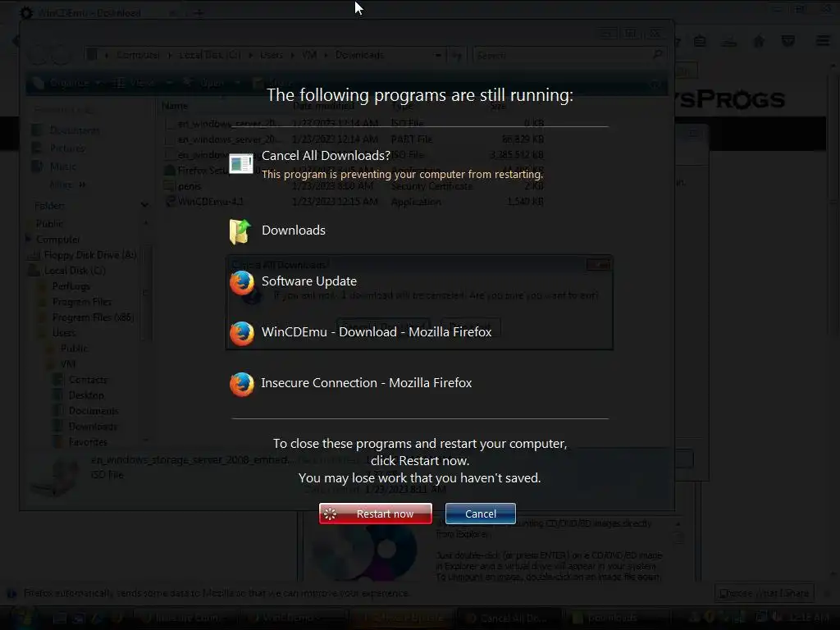840x630 pixels.
Task: Click Firefox icon beside WinCDEmu - Download entry
Action: (x=242, y=333)
